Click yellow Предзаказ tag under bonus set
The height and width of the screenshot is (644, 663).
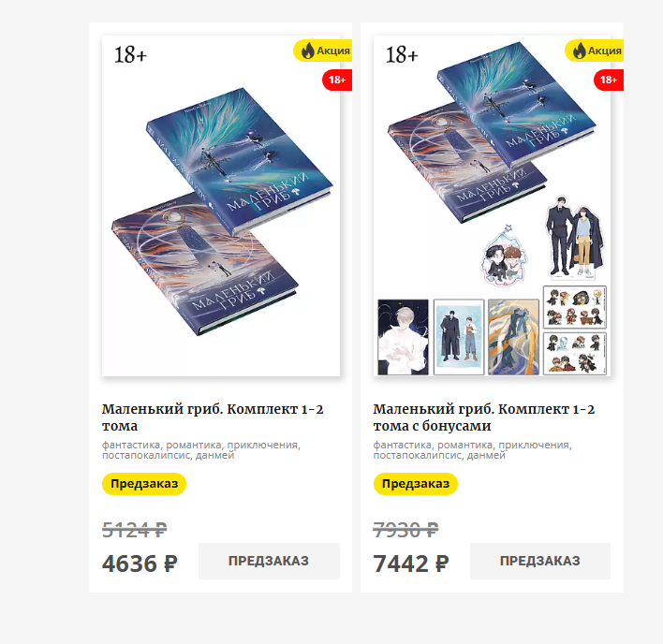pos(416,483)
